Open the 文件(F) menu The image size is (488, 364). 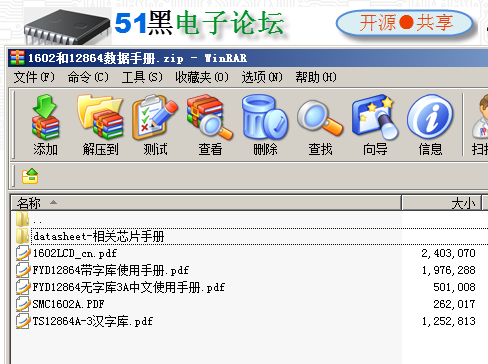point(34,77)
